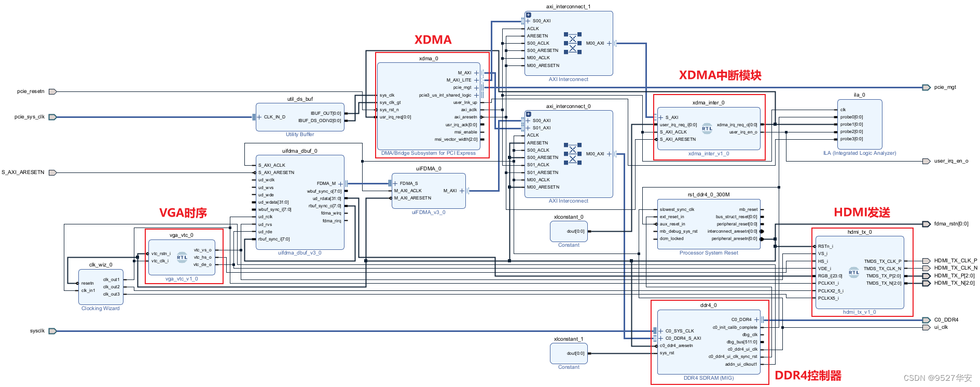Image resolution: width=980 pixels, height=387 pixels.
Task: Expand pcie3_us_int_shared_logic interface on xdma_0
Action: pos(476,95)
